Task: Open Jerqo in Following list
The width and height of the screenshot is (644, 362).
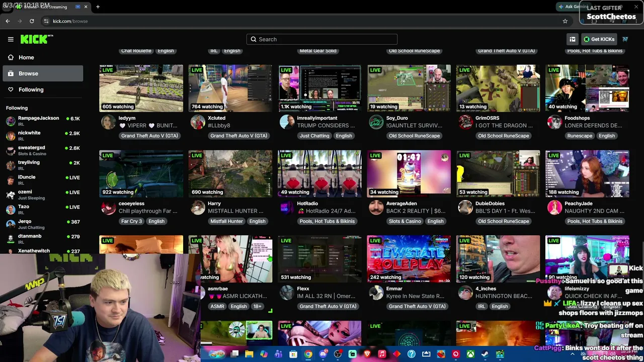Action: click(x=43, y=224)
